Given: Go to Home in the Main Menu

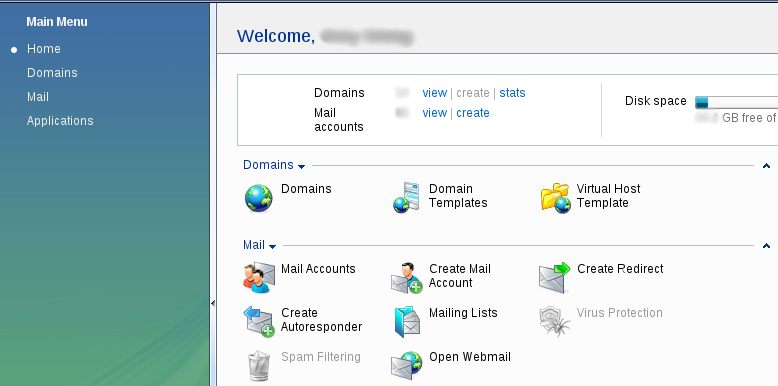Looking at the screenshot, I should [44, 49].
